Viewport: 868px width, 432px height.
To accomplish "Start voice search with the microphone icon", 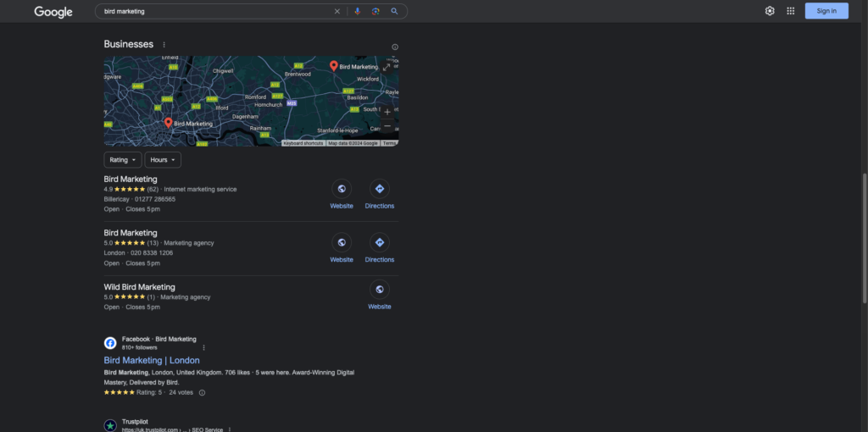I will 357,11.
